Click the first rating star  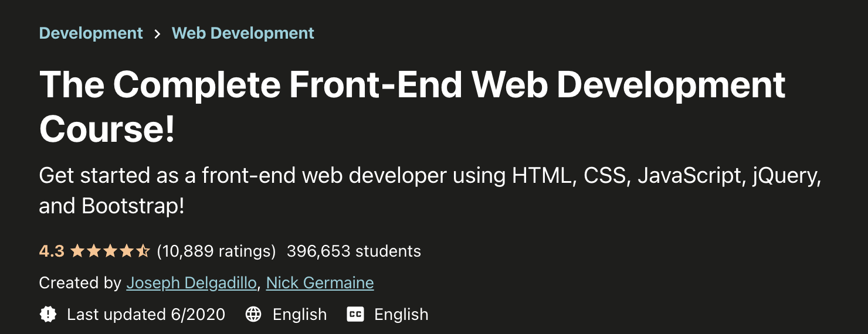pyautogui.click(x=77, y=252)
